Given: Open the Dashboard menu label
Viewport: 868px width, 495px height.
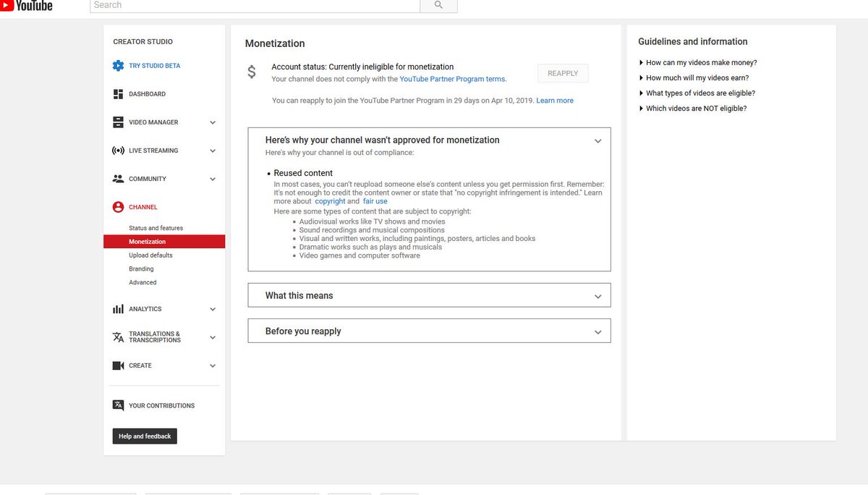Looking at the screenshot, I should (147, 94).
